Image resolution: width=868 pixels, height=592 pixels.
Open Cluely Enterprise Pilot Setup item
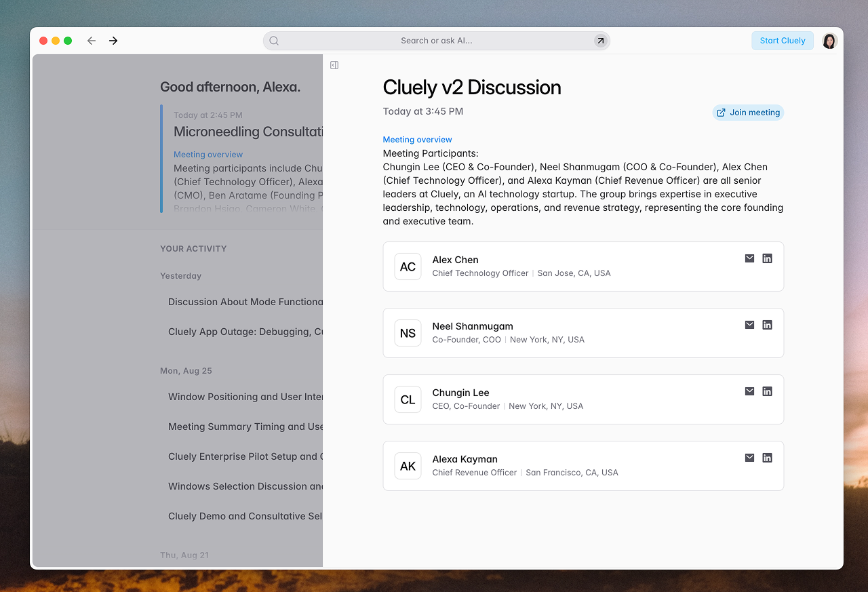(x=245, y=456)
